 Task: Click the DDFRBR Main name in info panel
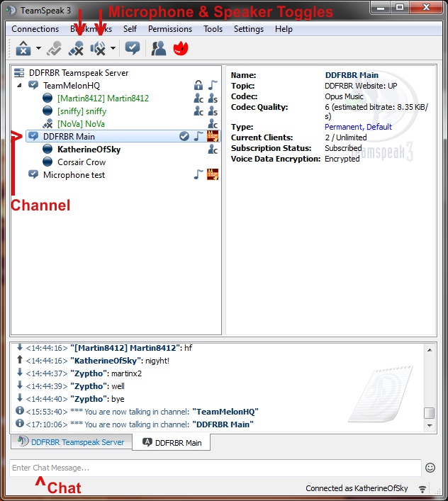[x=352, y=75]
